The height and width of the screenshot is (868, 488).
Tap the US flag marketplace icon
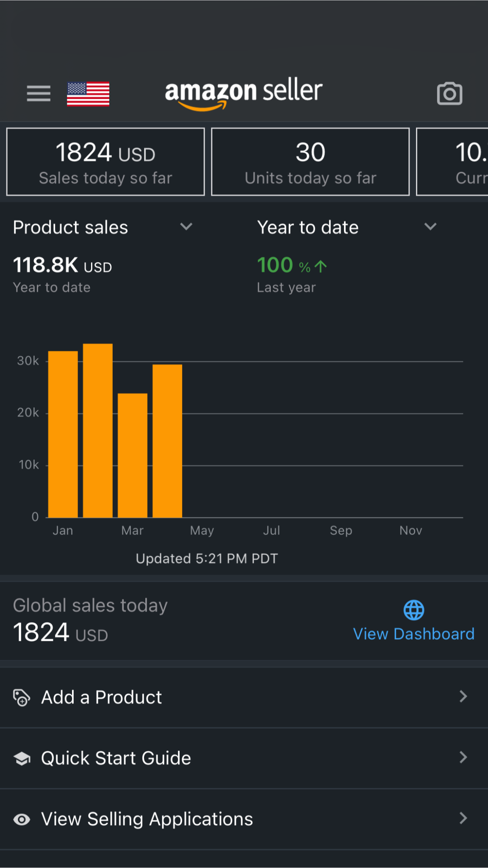point(88,94)
